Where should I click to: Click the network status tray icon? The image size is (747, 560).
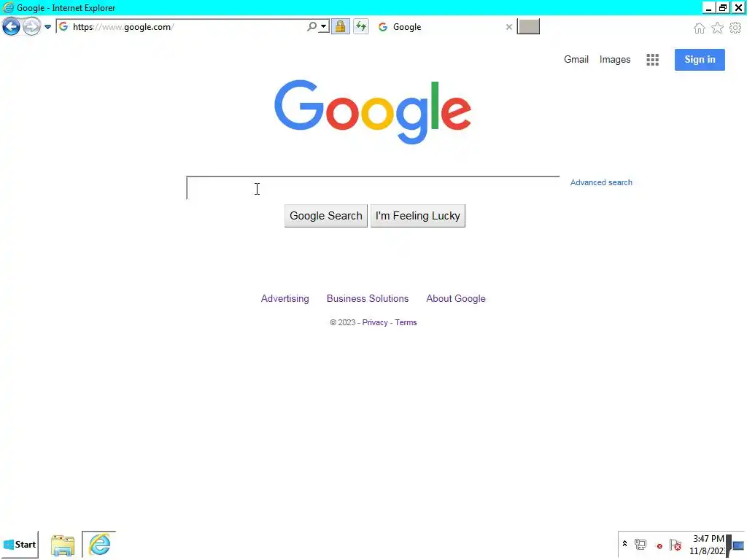[640, 544]
